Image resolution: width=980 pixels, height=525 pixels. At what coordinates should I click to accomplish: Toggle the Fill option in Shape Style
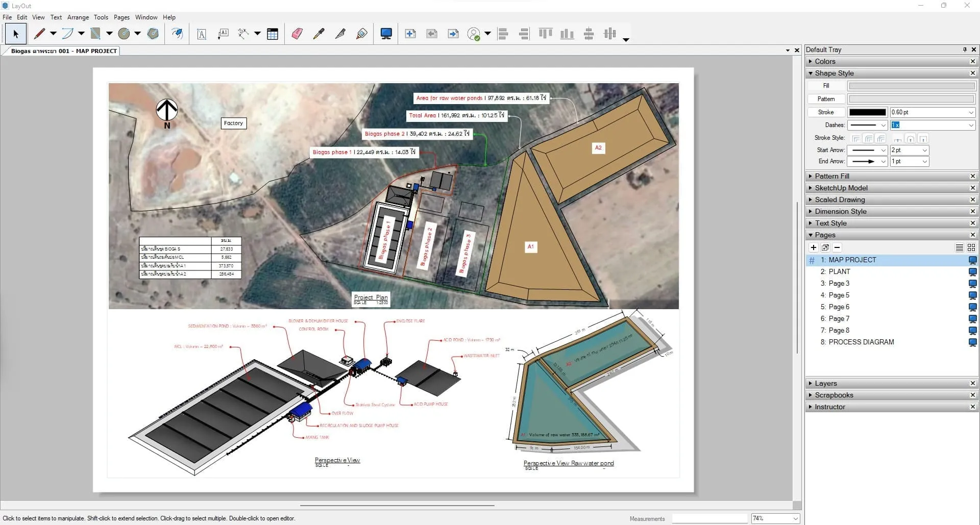click(826, 86)
